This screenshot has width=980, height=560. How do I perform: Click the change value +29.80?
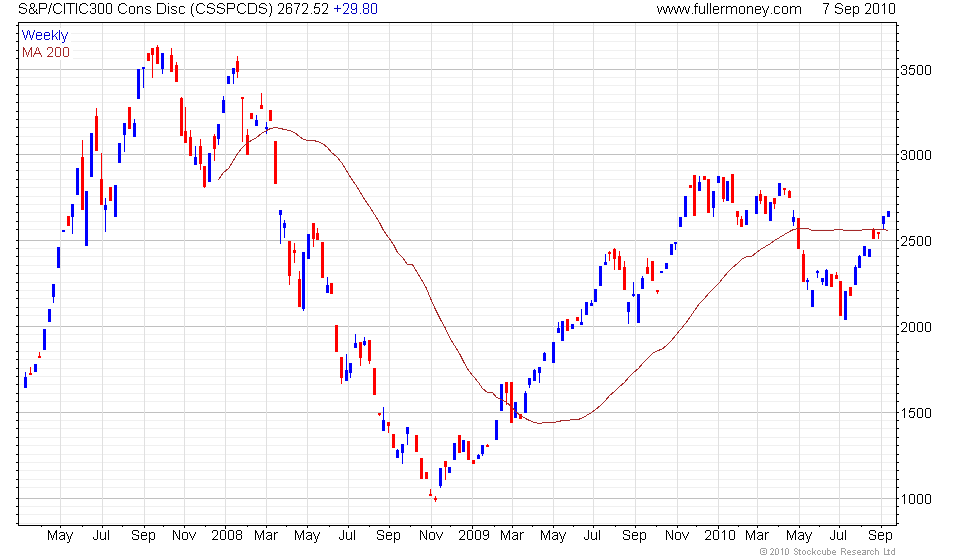tap(356, 9)
